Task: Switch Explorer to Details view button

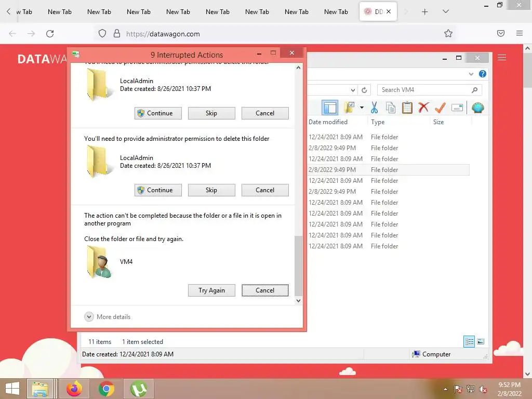Action: [469, 341]
